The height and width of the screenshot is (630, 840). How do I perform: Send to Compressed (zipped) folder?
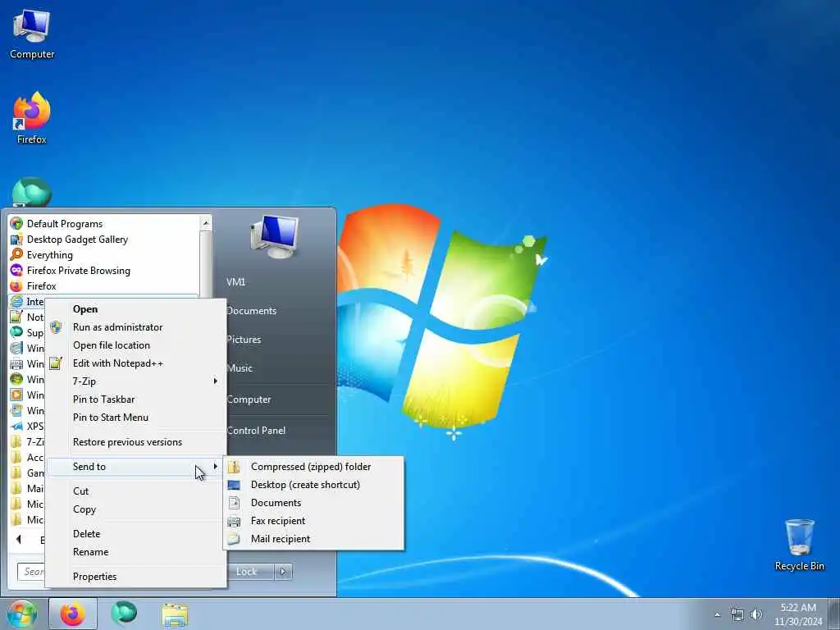click(313, 467)
